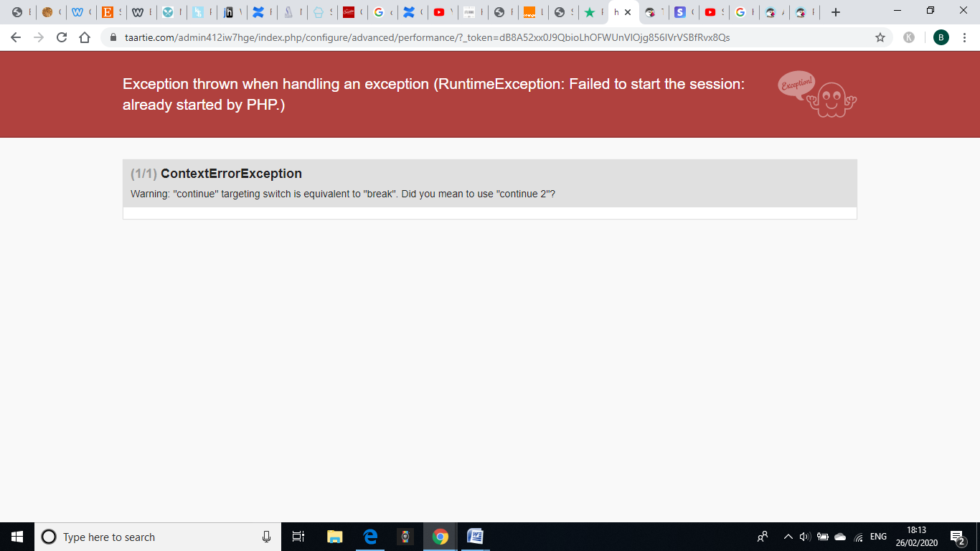Close the active error page tab
Screen dimensions: 980x551
(x=628, y=12)
